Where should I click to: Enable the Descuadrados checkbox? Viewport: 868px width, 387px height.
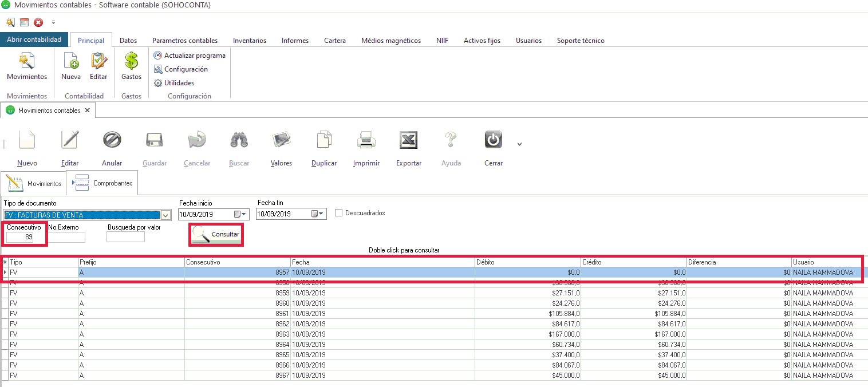339,213
